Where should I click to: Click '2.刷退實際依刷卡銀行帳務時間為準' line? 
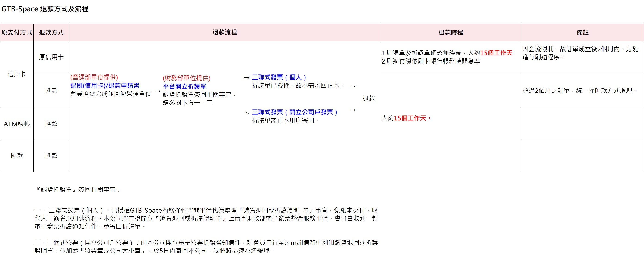pos(430,61)
